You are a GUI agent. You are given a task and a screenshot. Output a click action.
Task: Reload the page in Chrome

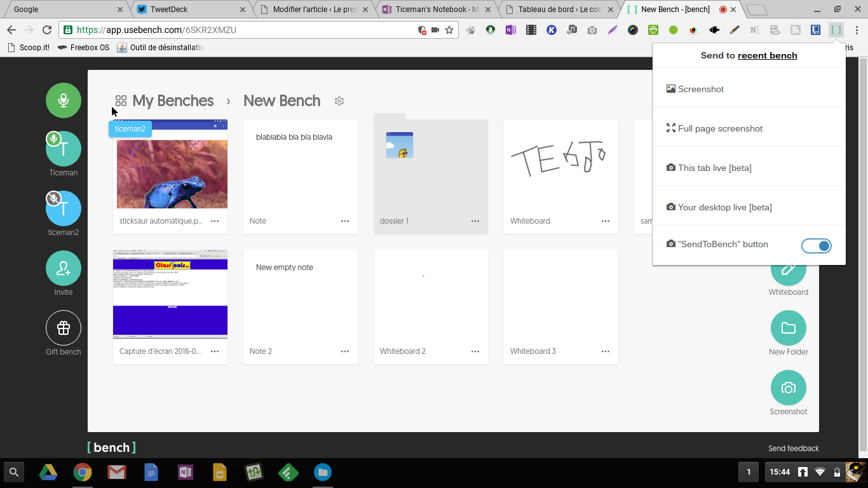[47, 30]
